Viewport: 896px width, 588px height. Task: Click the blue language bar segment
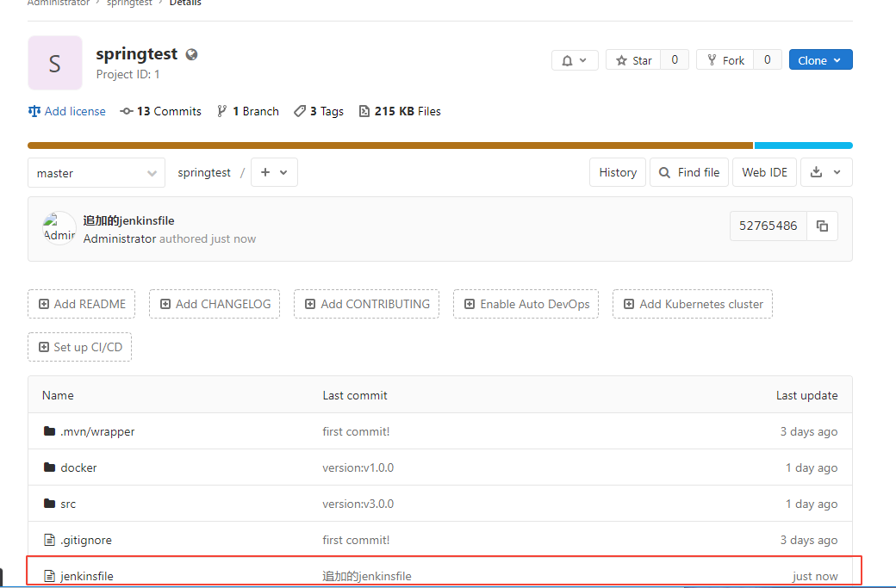pyautogui.click(x=804, y=145)
